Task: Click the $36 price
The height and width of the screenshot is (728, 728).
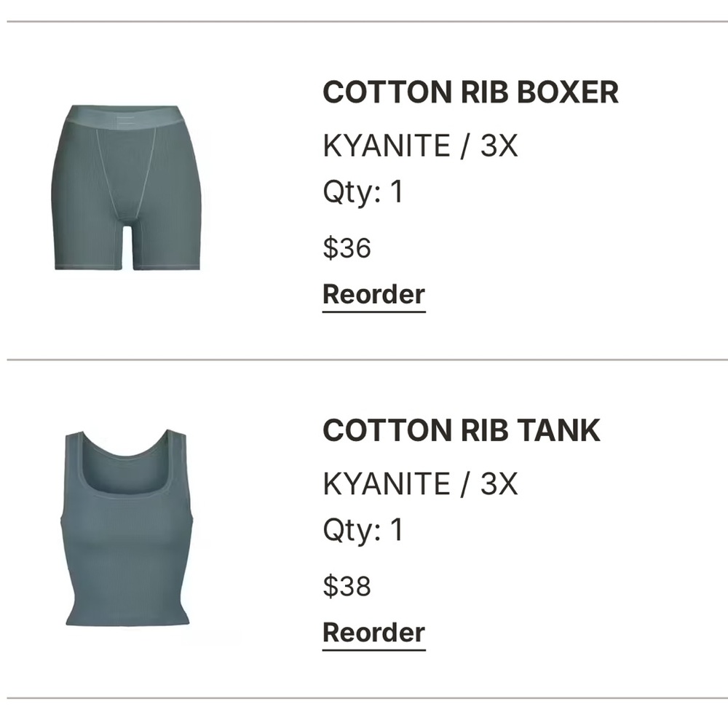Action: [347, 248]
